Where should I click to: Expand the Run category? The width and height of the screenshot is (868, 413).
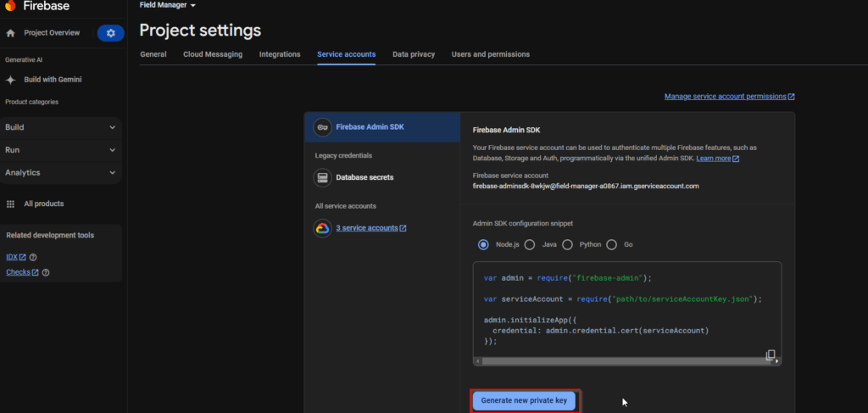60,150
